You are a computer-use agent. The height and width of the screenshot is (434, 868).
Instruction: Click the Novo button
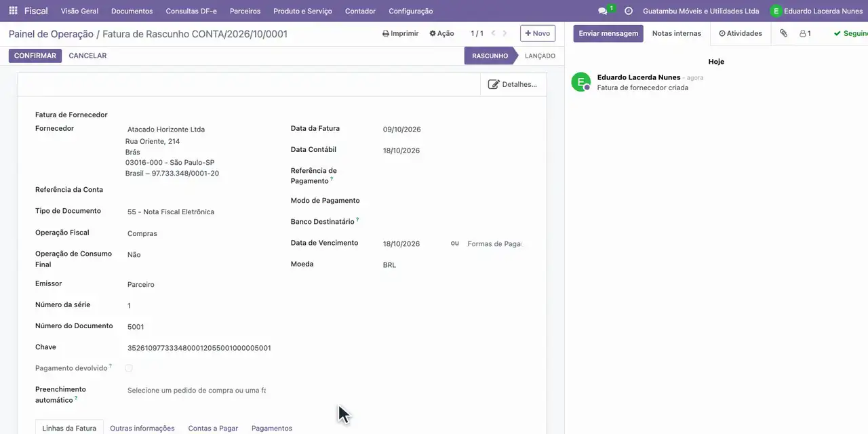coord(538,33)
